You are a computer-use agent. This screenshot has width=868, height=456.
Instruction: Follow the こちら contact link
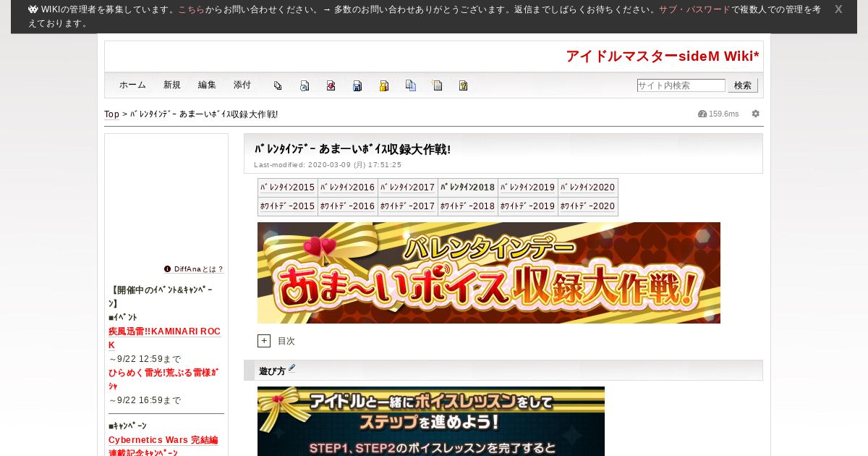coord(192,10)
